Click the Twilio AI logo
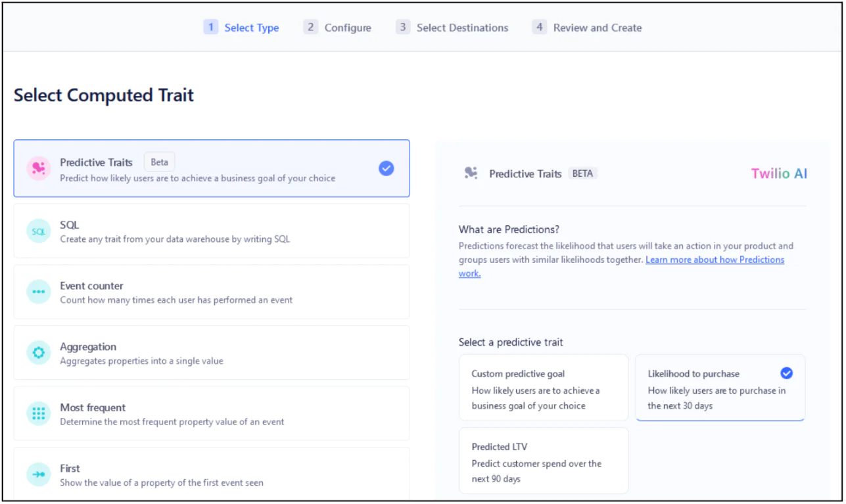The height and width of the screenshot is (504, 846). 779,173
